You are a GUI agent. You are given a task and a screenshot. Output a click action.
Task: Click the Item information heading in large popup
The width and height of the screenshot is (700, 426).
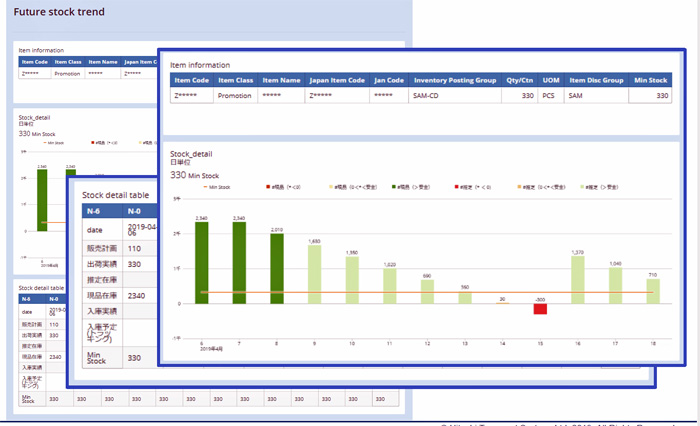[200, 65]
